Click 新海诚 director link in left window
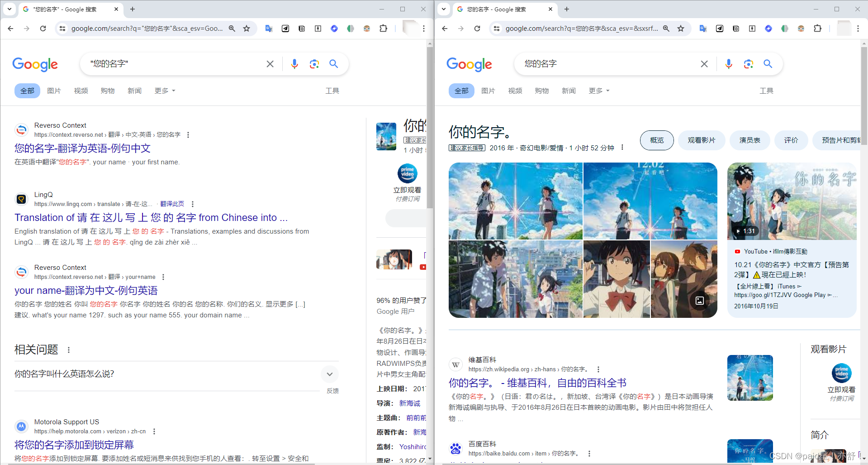This screenshot has height=465, width=868. point(409,403)
